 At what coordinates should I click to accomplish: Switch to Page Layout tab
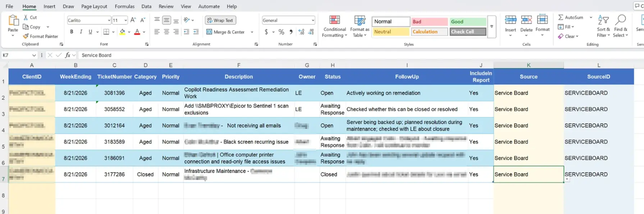point(94,6)
